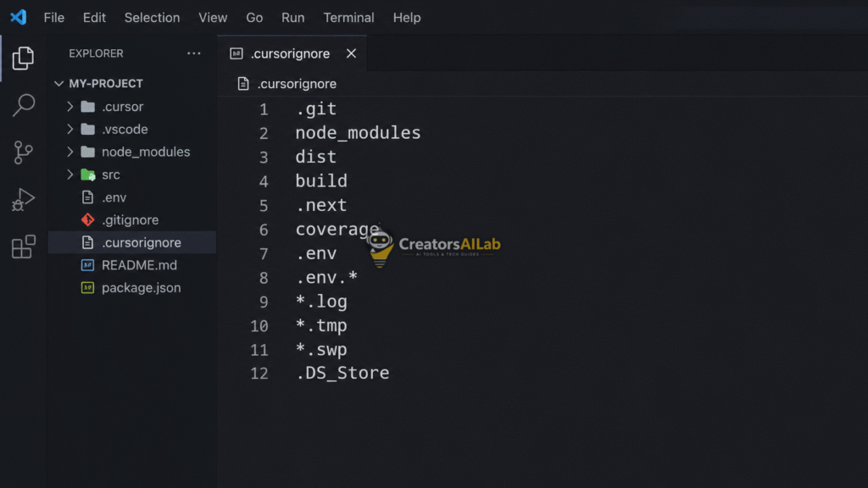Open the Source Control view icon
Screen dimensions: 868x488
pos(23,152)
